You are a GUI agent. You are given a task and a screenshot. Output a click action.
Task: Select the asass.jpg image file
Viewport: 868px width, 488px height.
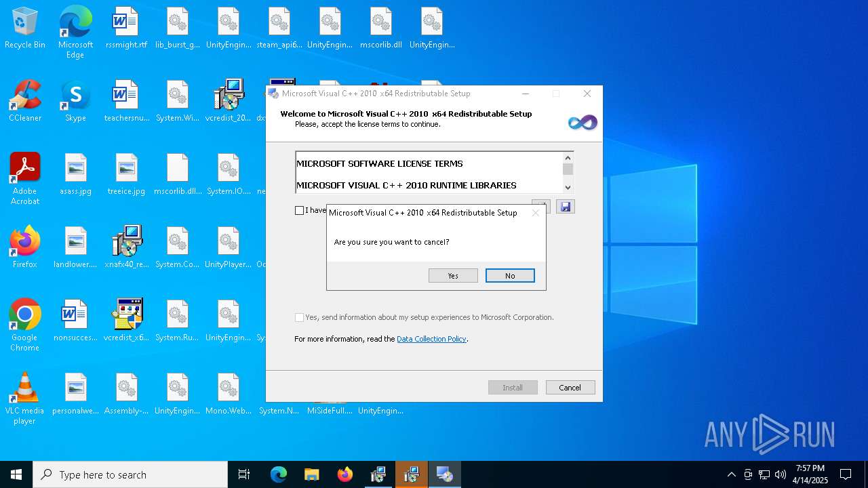click(75, 175)
